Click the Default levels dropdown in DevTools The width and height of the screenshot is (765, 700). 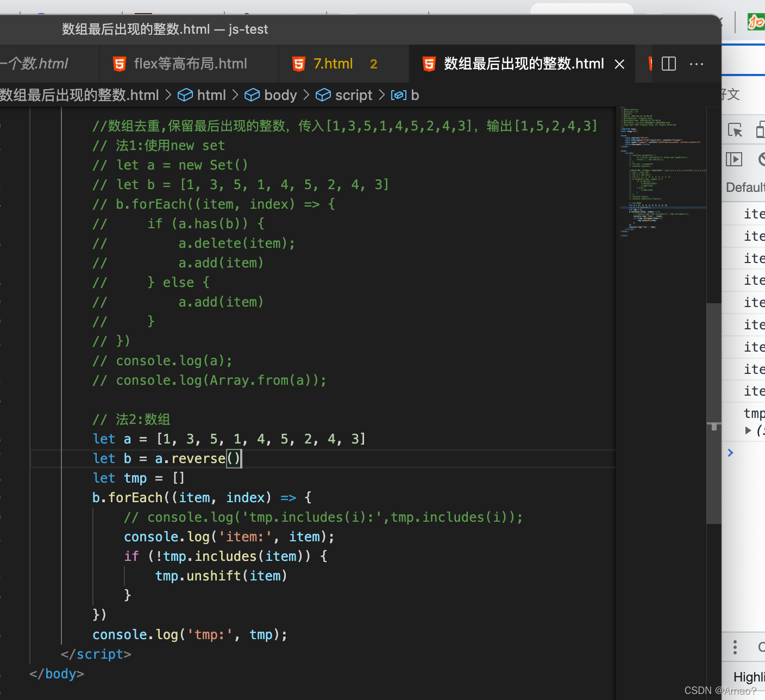pos(745,187)
